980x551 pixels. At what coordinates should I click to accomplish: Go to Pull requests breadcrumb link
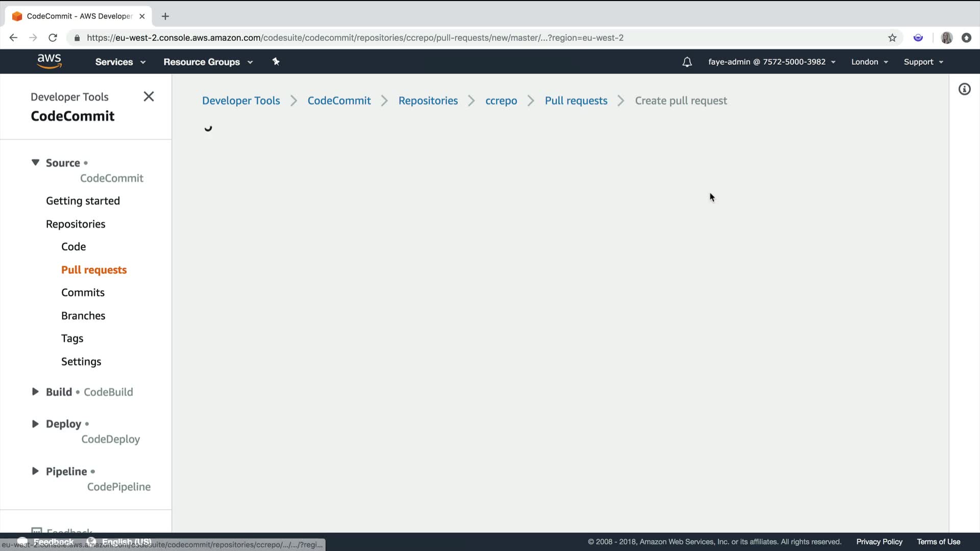(576, 101)
